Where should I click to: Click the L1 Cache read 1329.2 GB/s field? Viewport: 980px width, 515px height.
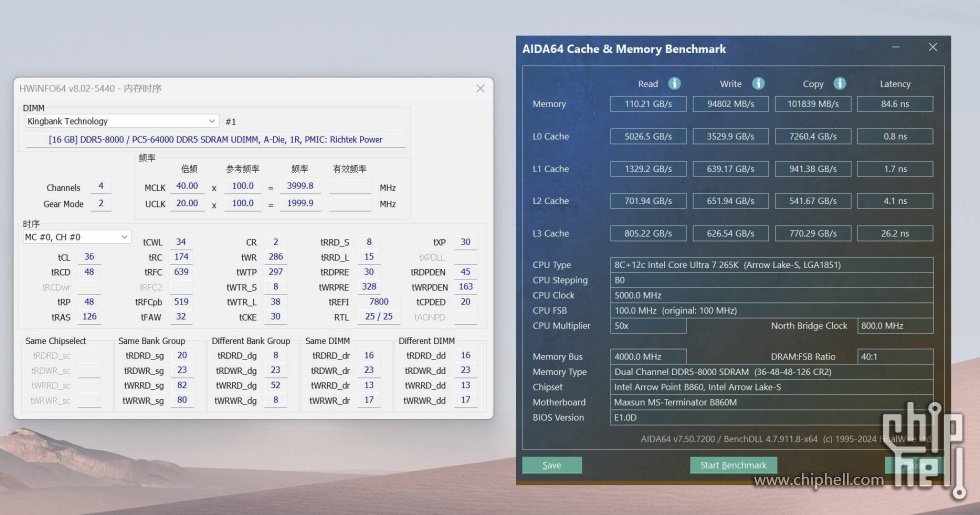click(x=648, y=169)
